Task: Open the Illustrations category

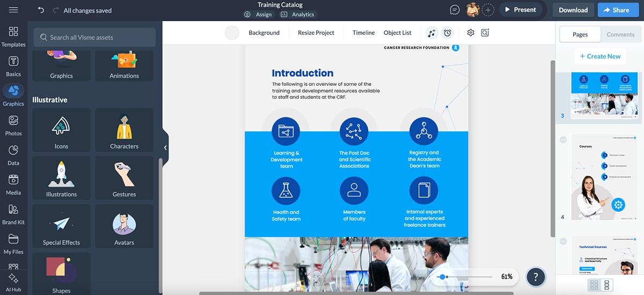Action: 61,178
